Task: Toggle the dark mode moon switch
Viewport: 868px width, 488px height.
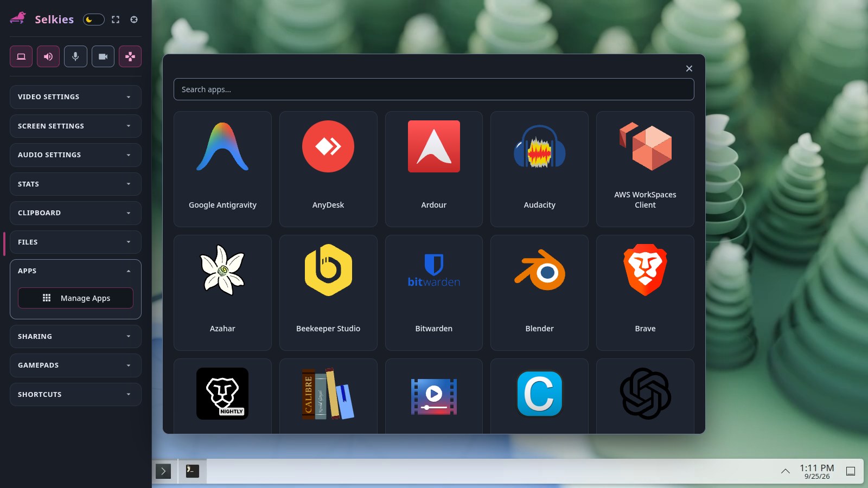Action: [x=93, y=20]
